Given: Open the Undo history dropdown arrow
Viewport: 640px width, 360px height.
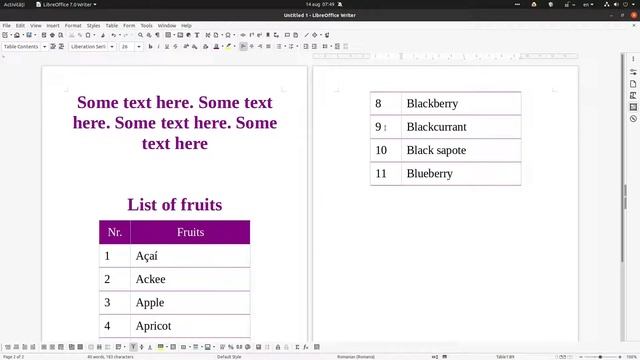Looking at the screenshot, I should tap(119, 35).
